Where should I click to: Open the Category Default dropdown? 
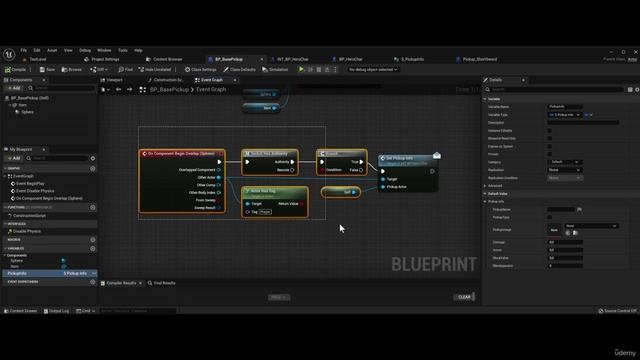tap(565, 162)
